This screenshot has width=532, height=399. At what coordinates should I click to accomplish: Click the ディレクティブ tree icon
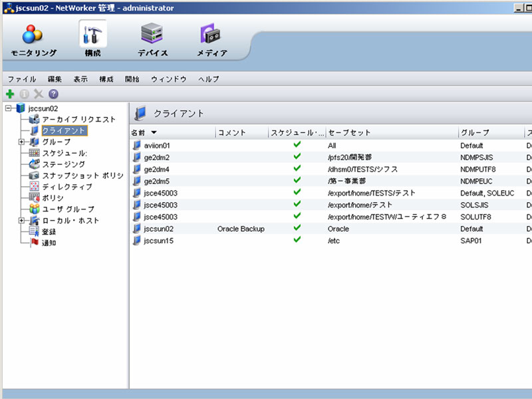tap(35, 186)
